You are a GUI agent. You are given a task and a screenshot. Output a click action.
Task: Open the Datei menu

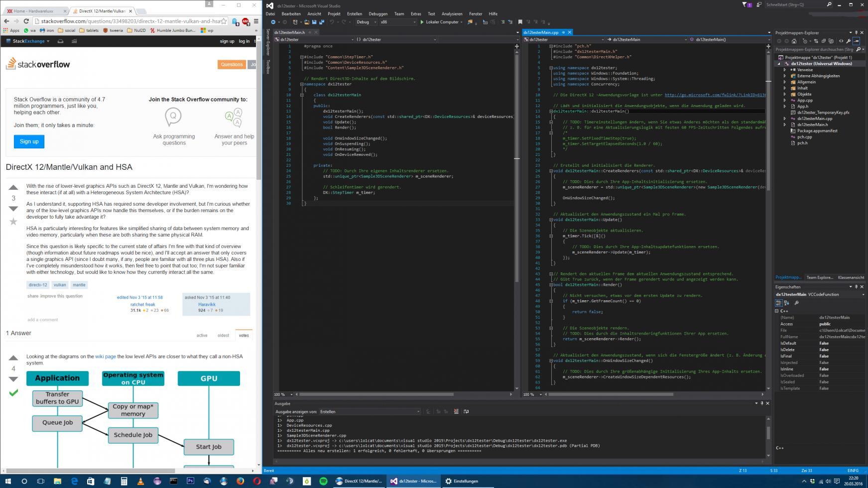pyautogui.click(x=270, y=14)
